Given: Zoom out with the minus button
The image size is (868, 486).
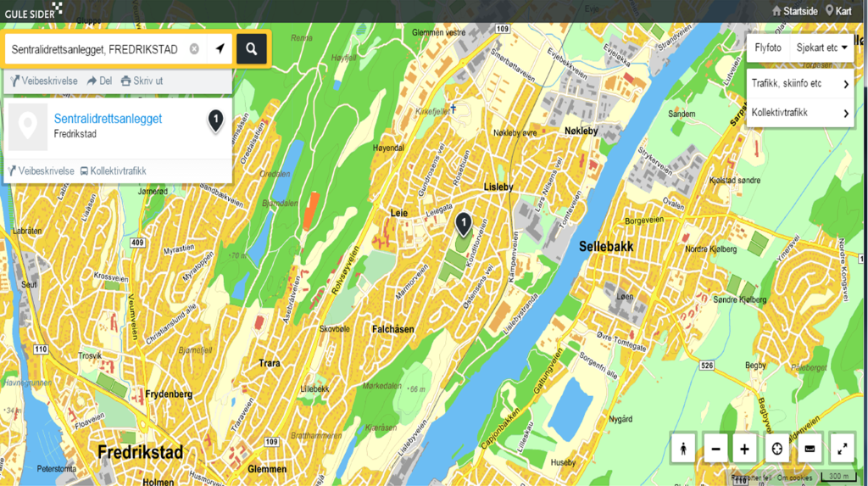Looking at the screenshot, I should (715, 449).
